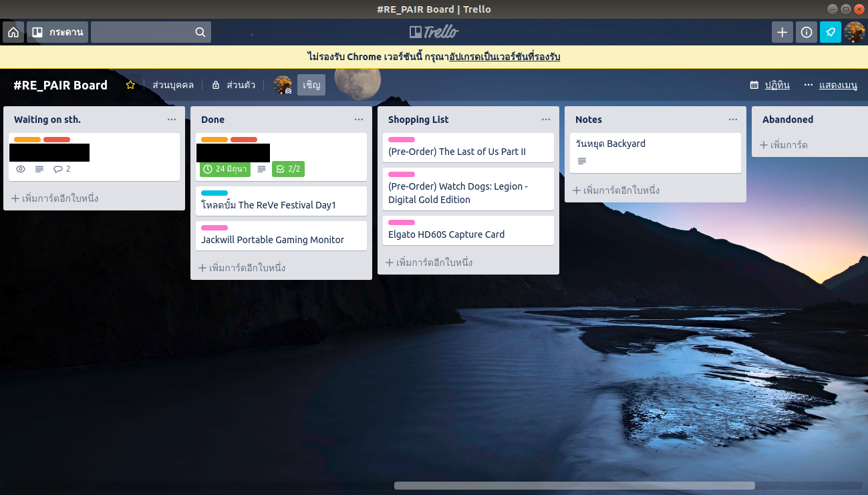Image resolution: width=868 pixels, height=495 pixels.
Task: Toggle the watch eye icon on Waiting card
Action: [21, 169]
